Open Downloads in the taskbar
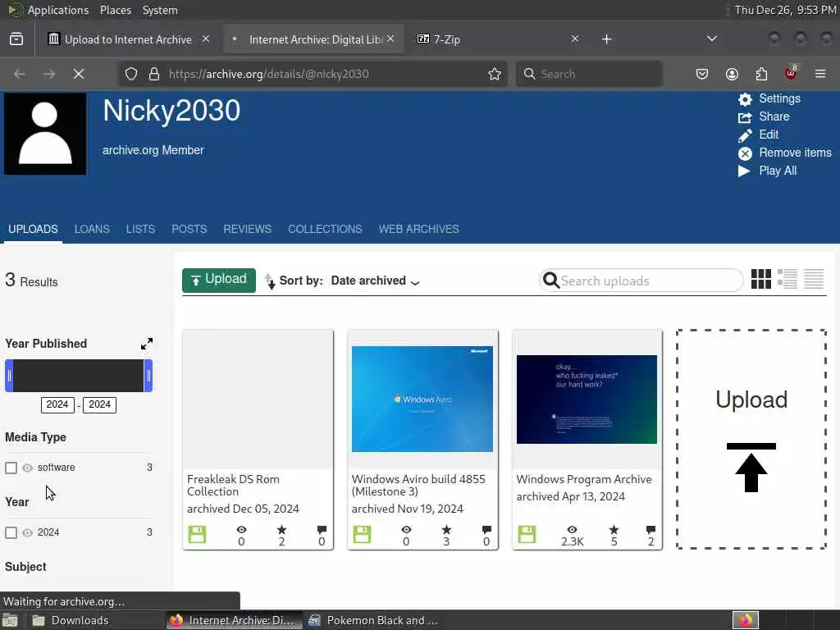The width and height of the screenshot is (840, 630). 70,620
